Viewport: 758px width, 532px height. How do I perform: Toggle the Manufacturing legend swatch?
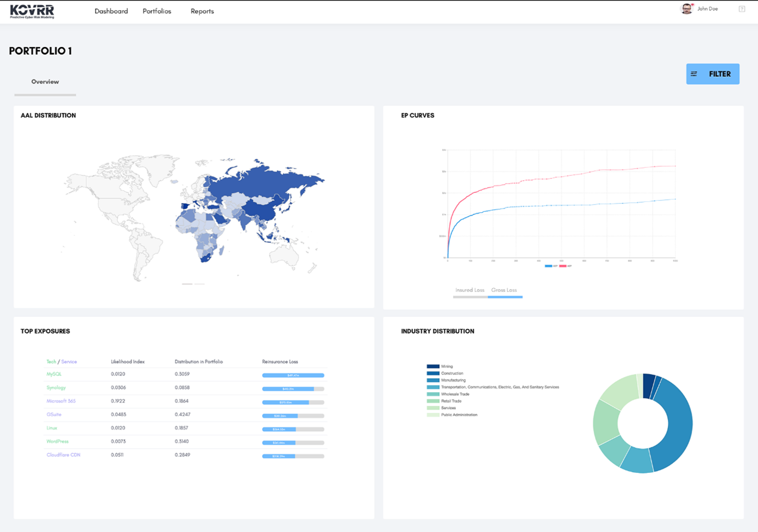[433, 380]
